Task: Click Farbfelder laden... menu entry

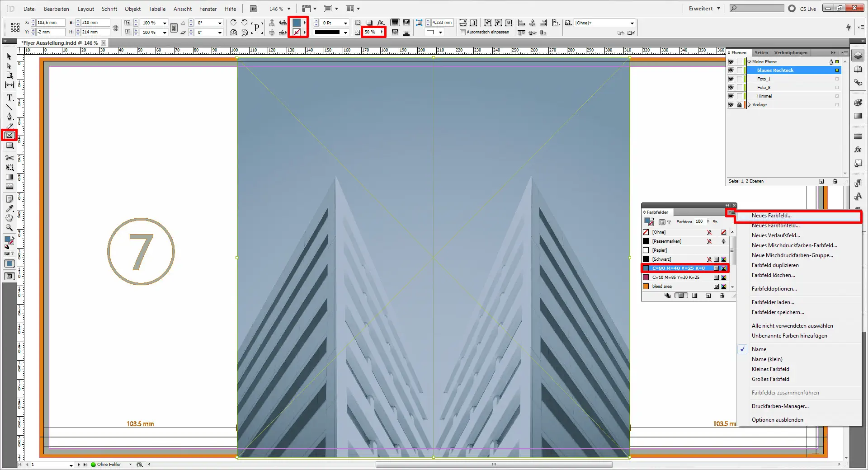Action: pyautogui.click(x=773, y=302)
